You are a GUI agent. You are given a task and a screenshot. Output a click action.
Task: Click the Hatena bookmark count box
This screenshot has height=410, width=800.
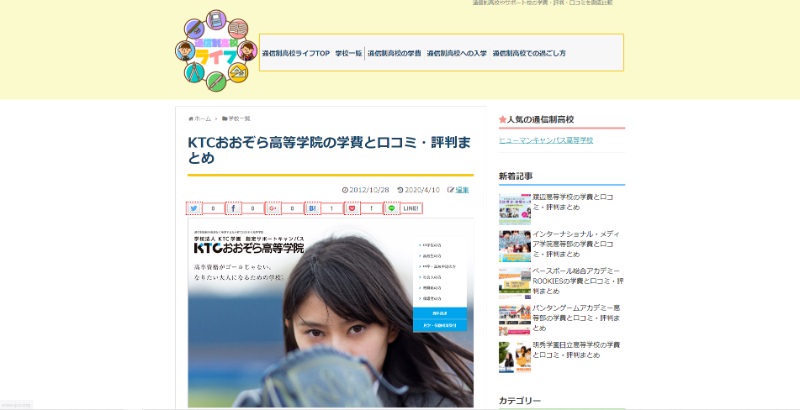coord(332,208)
